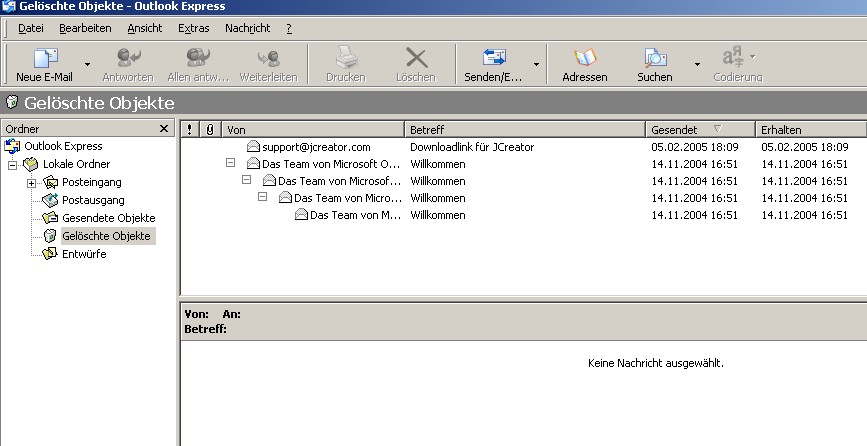867x446 pixels.
Task: Select the message 'Das Team von Micro…'
Action: point(348,198)
